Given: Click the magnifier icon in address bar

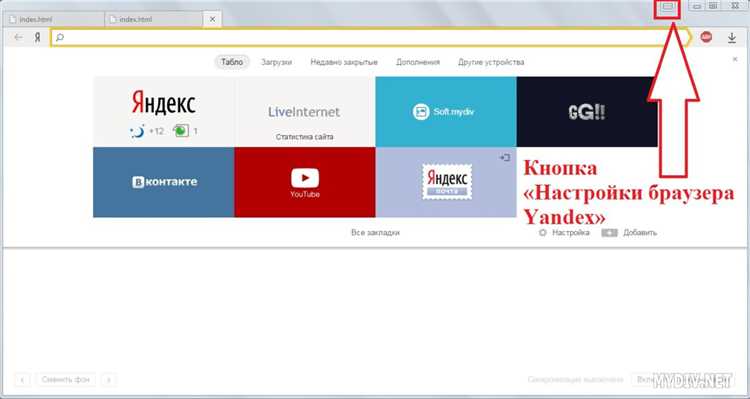Looking at the screenshot, I should pos(60,37).
